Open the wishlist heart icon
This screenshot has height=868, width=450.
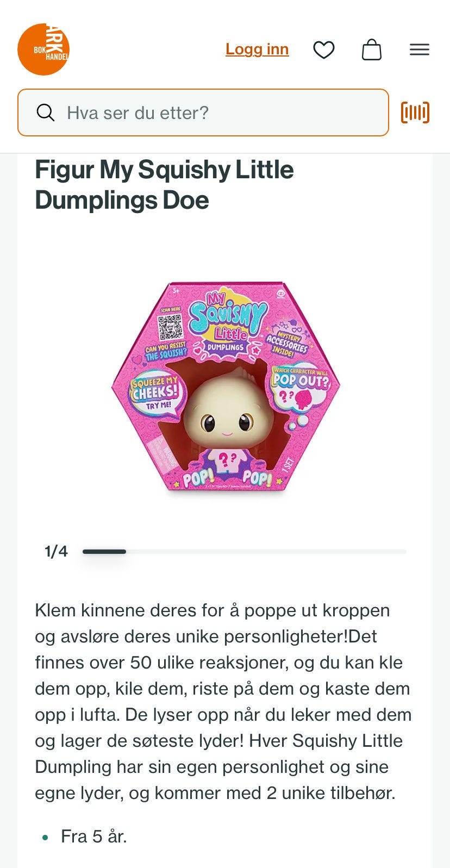[x=324, y=50]
